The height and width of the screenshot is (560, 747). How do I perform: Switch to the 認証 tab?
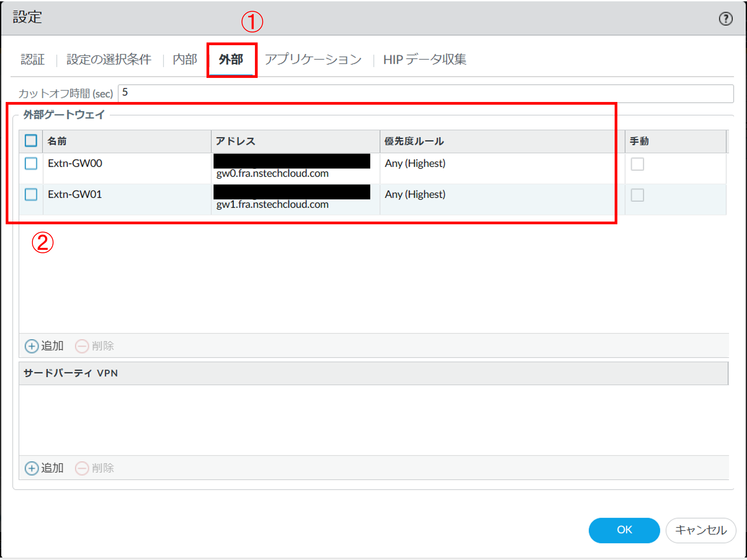click(33, 60)
